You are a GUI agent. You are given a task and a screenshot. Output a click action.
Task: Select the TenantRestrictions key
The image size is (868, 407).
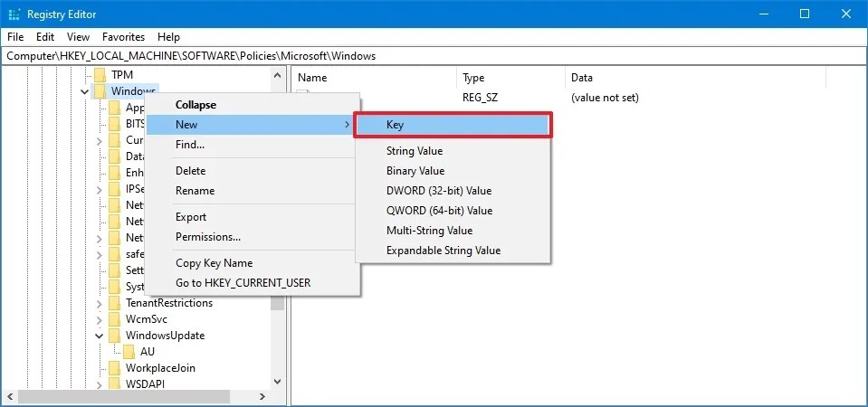169,303
